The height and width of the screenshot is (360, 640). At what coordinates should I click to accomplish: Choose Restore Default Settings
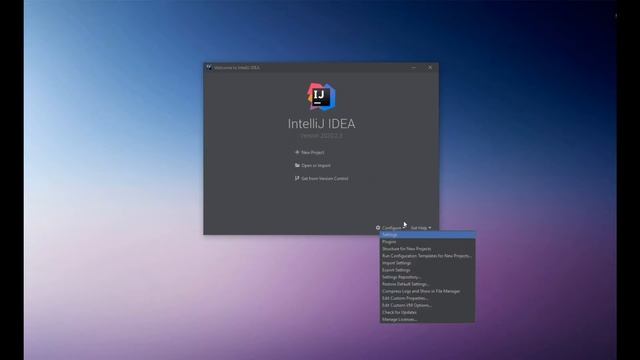428,284
